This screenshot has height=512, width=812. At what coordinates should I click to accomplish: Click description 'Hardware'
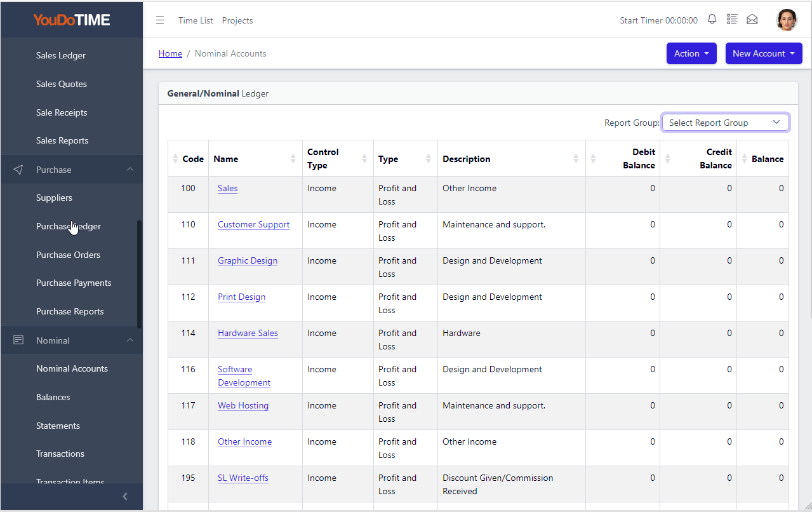(x=462, y=333)
